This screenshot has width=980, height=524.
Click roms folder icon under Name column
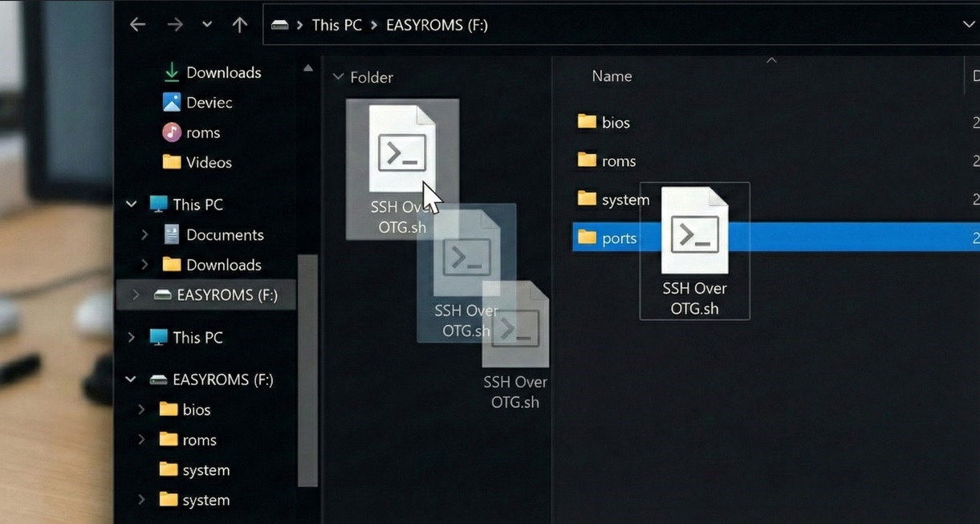point(587,160)
